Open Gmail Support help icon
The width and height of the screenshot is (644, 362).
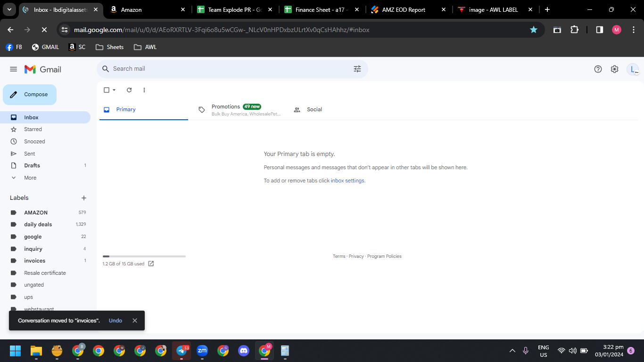[x=598, y=69]
